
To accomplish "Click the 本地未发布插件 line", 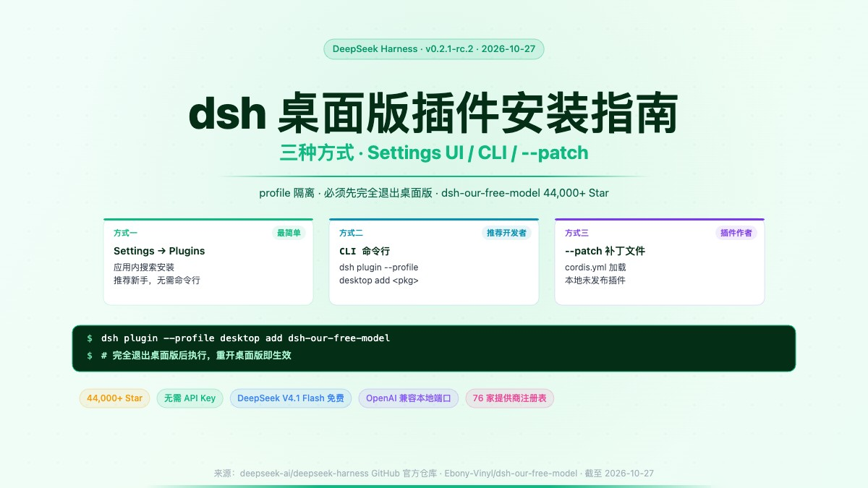I will pyautogui.click(x=595, y=280).
